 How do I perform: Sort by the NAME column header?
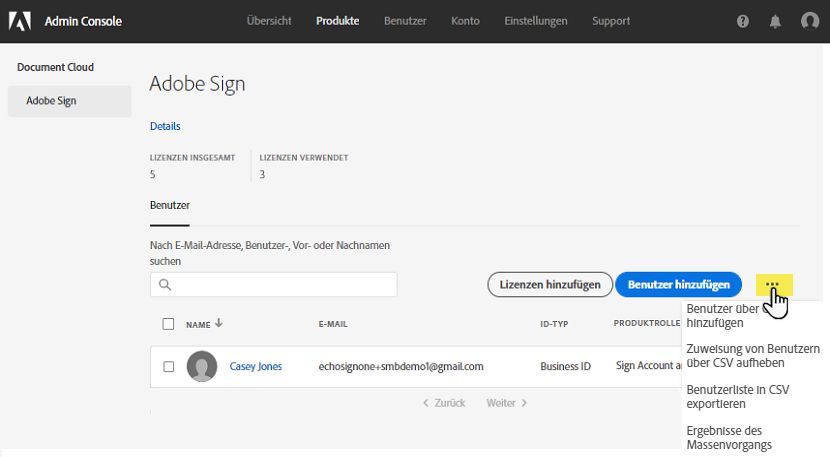[198, 325]
